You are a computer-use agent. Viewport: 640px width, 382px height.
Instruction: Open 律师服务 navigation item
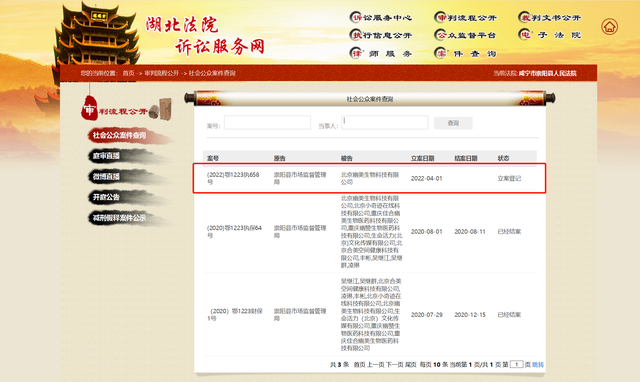tap(381, 53)
